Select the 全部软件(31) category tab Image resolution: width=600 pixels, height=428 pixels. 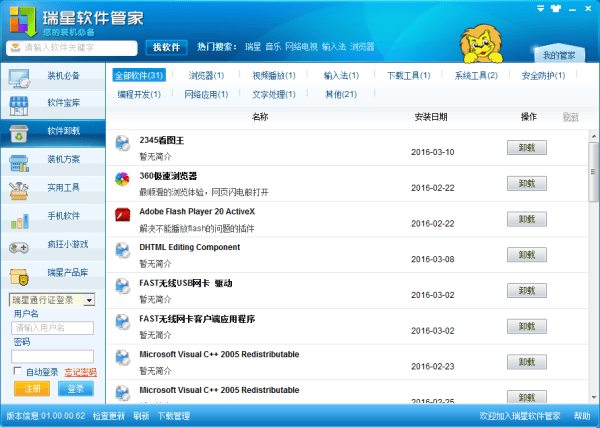point(139,75)
